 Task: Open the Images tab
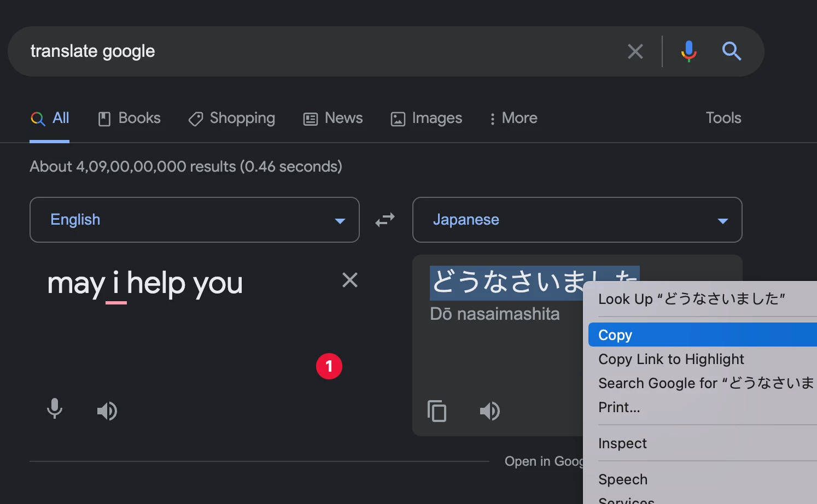pos(427,118)
